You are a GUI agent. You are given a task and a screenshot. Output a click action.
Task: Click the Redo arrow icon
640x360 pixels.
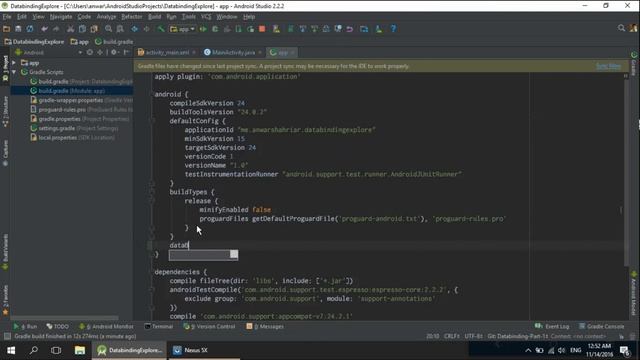coord(56,29)
